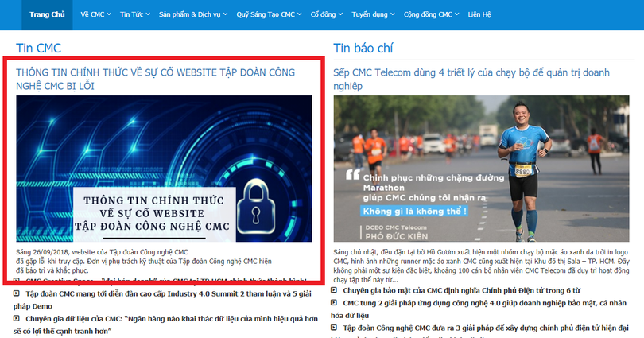This screenshot has height=338, width=644.
Task: Open headline about sự cố website CMC bị lỗi
Action: [x=155, y=79]
